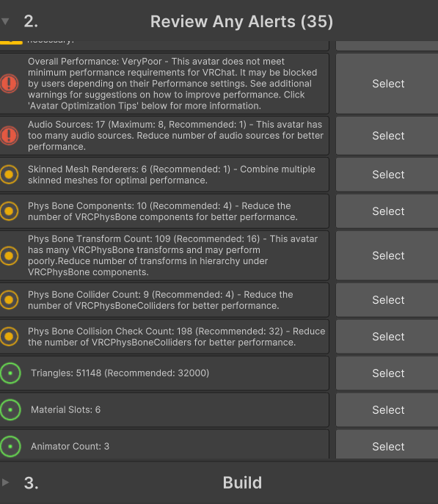The image size is (438, 504).
Task: Open the Build section header
Action: tap(242, 483)
